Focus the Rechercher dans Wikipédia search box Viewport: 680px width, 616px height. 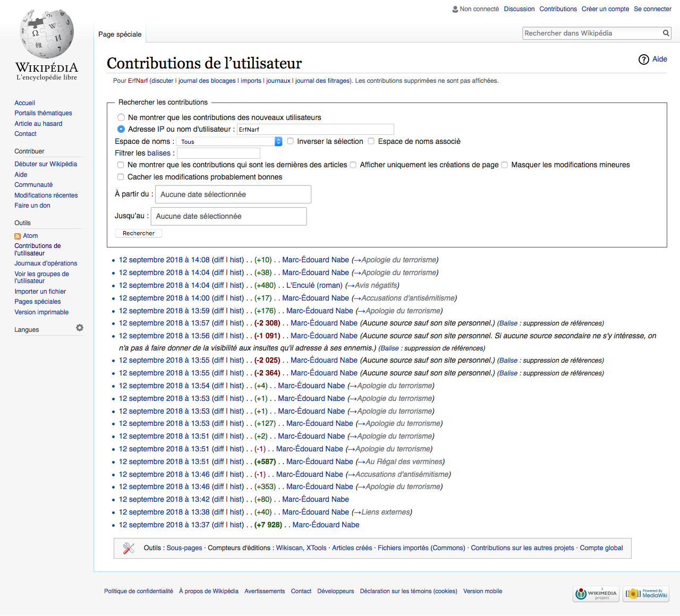(592, 33)
